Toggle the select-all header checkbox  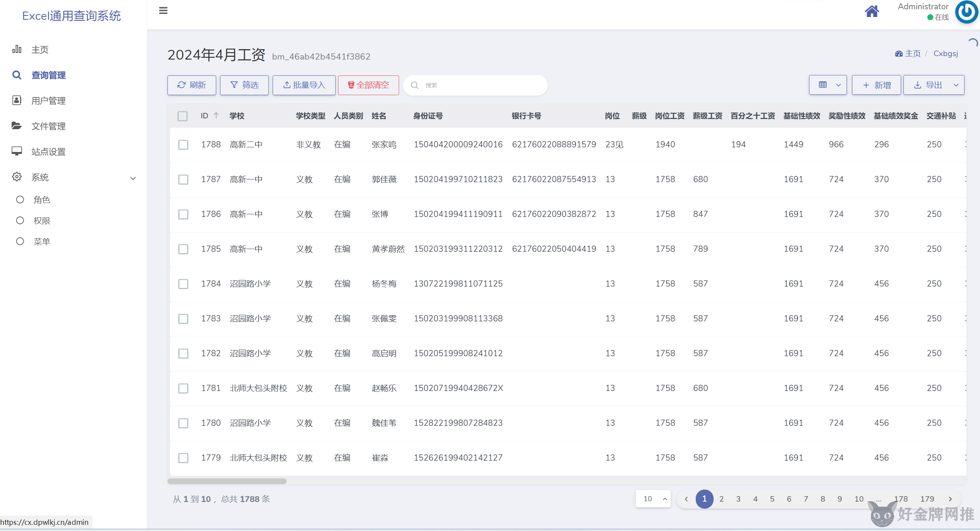183,116
